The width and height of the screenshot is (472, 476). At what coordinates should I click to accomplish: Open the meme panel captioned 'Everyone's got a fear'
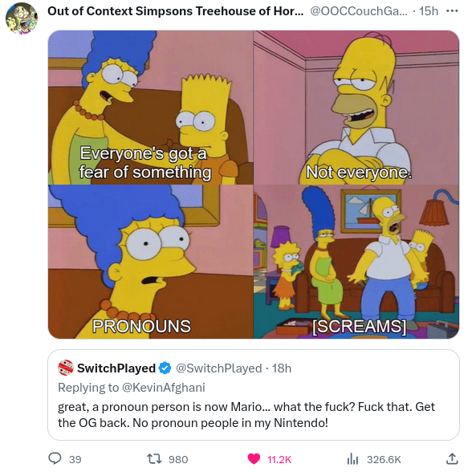pos(151,108)
